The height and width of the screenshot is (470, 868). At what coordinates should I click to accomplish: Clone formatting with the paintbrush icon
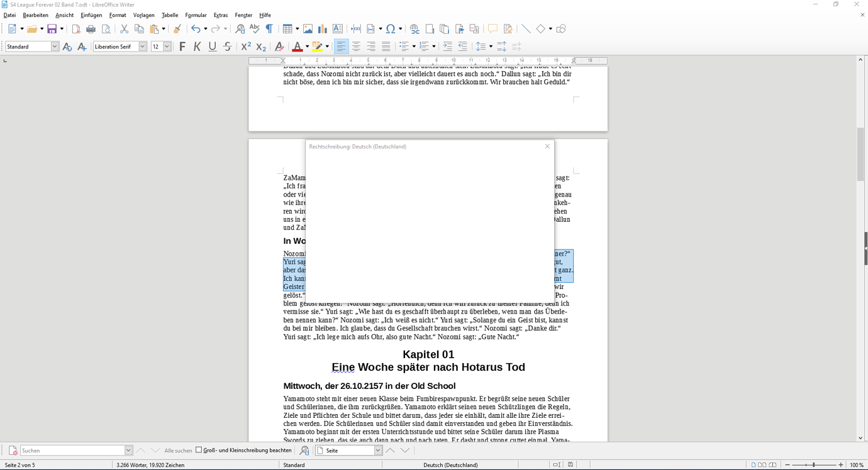177,29
